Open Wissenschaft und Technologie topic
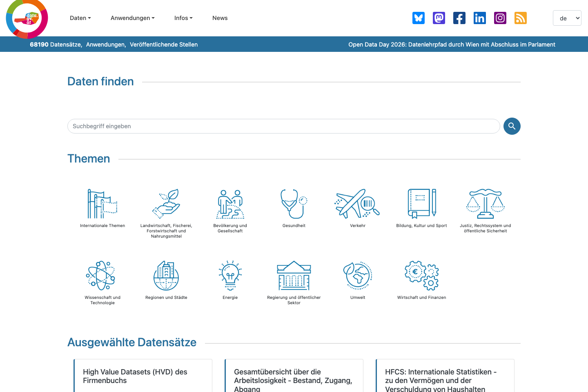588x392 pixels. point(102,276)
